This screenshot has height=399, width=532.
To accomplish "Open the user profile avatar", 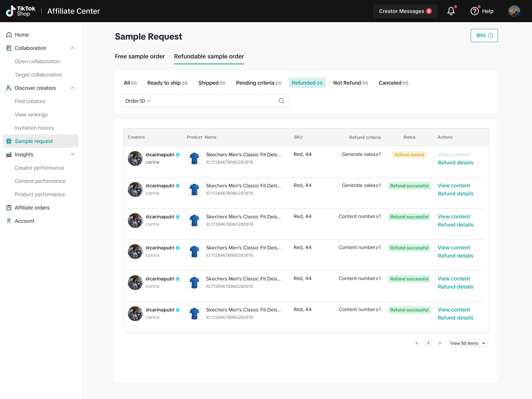I will (514, 11).
